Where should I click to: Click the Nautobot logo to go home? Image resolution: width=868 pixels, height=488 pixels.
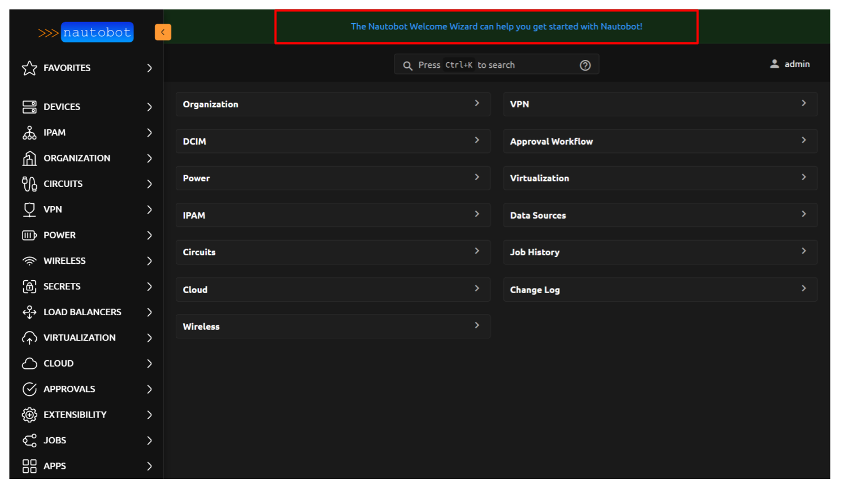coord(86,33)
